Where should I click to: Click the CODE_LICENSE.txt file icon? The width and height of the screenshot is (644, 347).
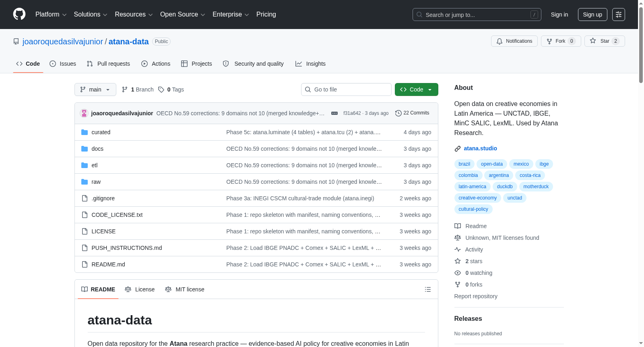pyautogui.click(x=85, y=215)
